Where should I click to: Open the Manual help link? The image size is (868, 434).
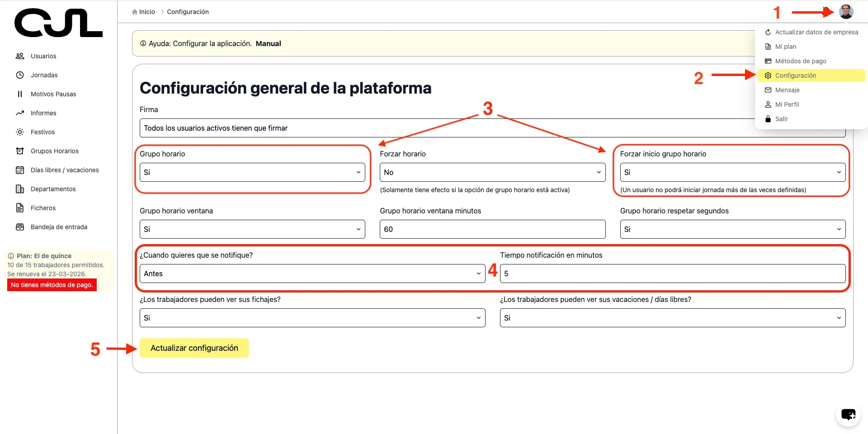[x=268, y=43]
